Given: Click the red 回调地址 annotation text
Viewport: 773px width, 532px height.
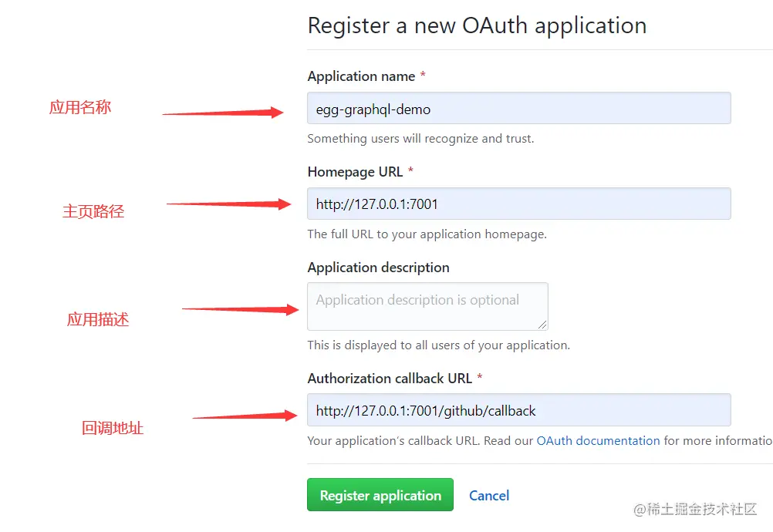Looking at the screenshot, I should coord(113,428).
